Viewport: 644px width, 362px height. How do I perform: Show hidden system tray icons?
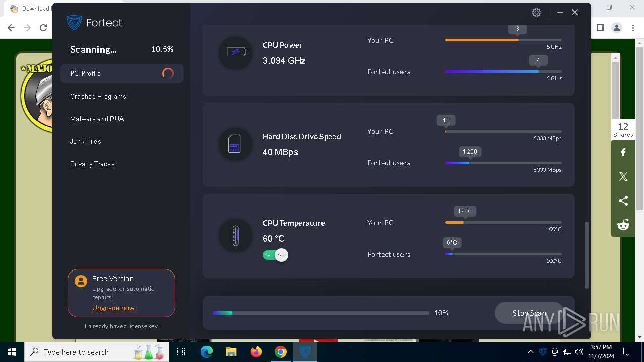tap(530, 352)
